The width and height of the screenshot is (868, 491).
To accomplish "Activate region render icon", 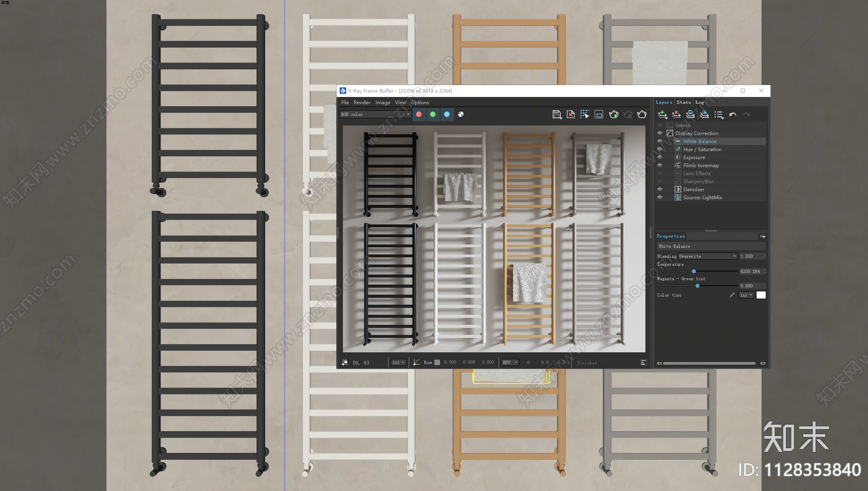I will tap(599, 114).
